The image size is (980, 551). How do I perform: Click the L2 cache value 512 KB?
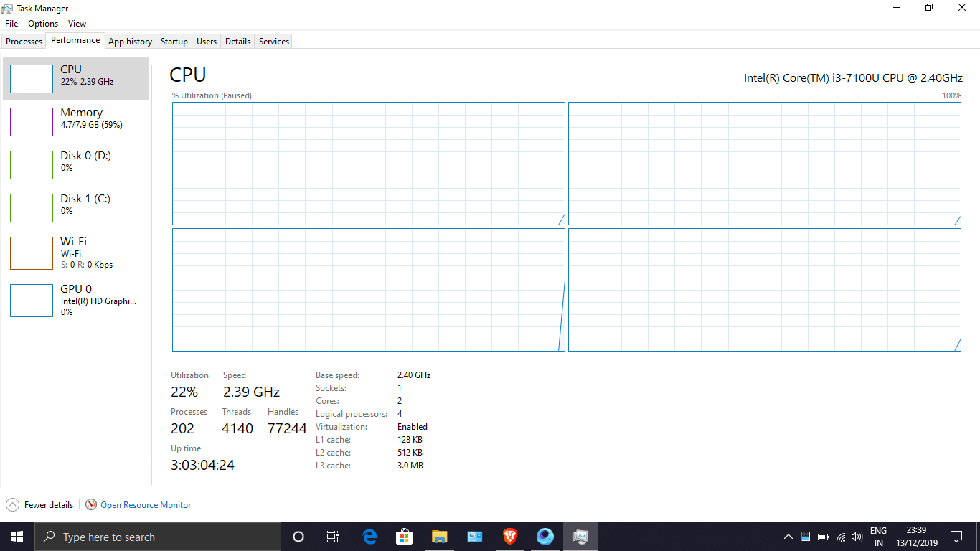pos(410,453)
